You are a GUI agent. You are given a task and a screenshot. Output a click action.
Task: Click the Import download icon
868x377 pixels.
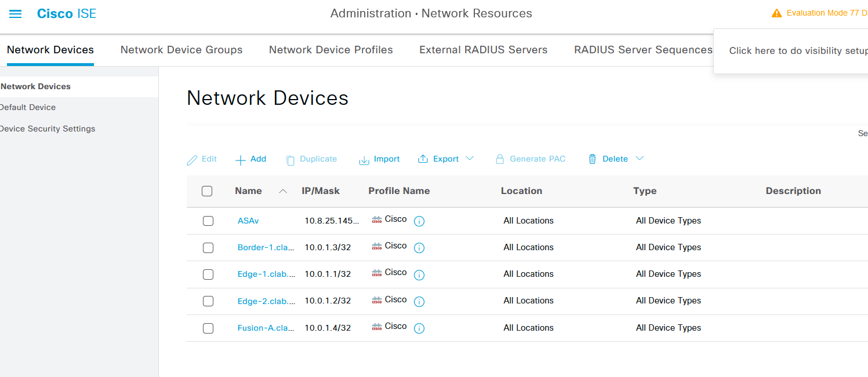point(364,160)
